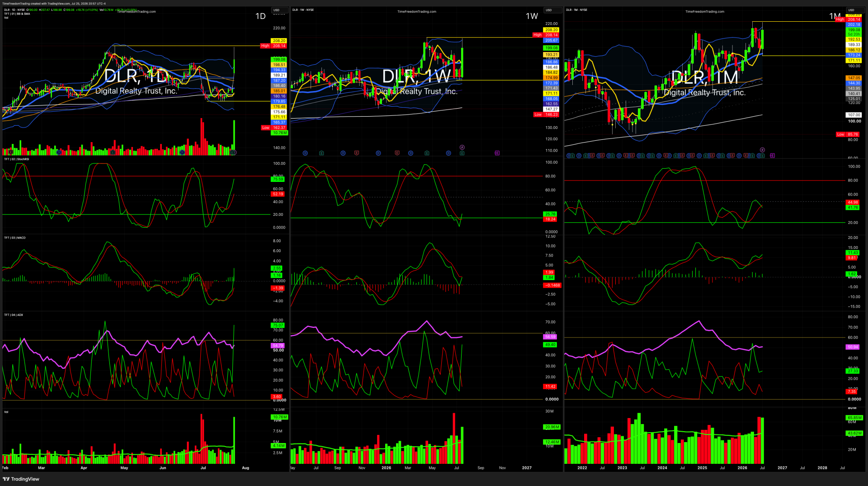Viewport: 868px width, 486px height.
Task: Open the mid-March dividend marker on the daily chart
Action: (x=59, y=152)
